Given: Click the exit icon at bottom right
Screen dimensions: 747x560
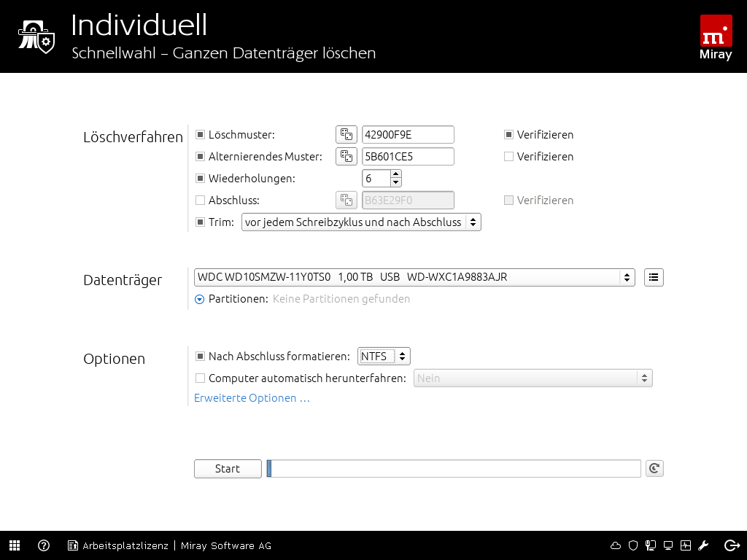Looking at the screenshot, I should click(x=732, y=545).
